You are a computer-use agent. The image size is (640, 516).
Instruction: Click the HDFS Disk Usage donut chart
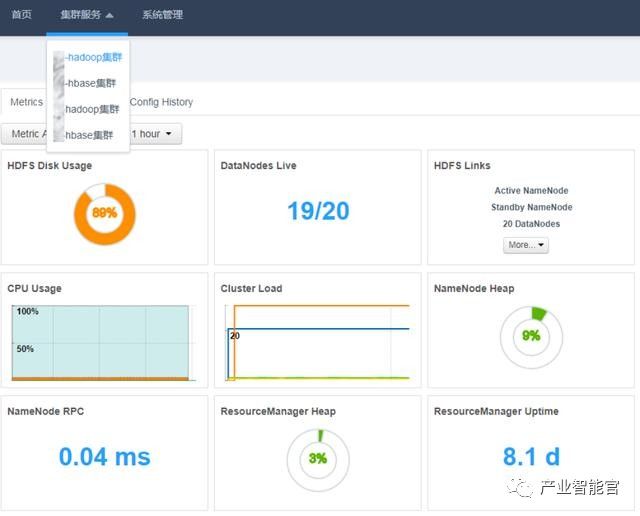104,213
